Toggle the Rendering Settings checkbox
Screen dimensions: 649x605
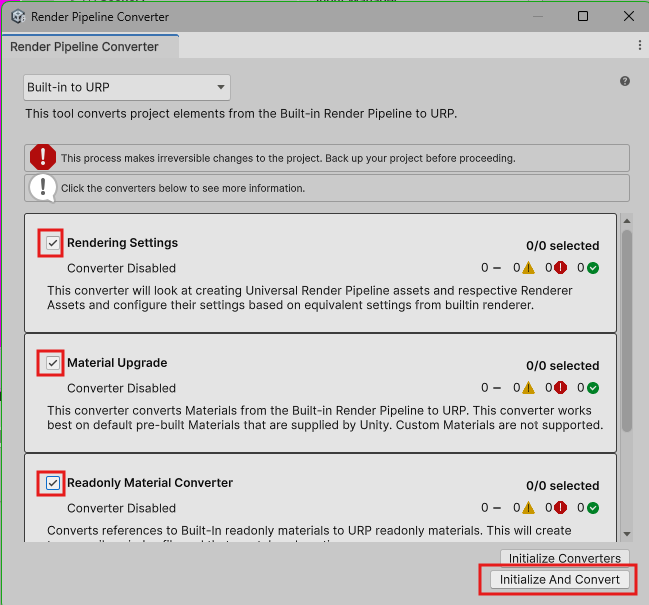click(53, 243)
